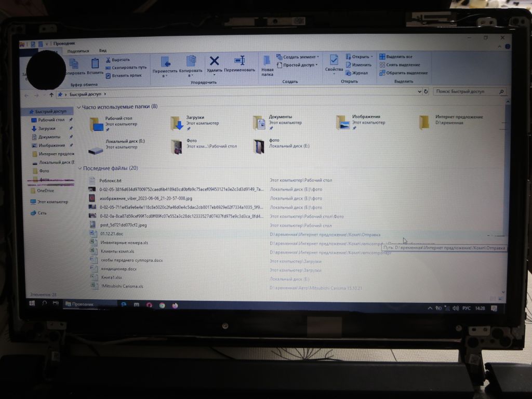Select Сеть in the navigation pane
This screenshot has width=532, height=399.
(x=38, y=213)
